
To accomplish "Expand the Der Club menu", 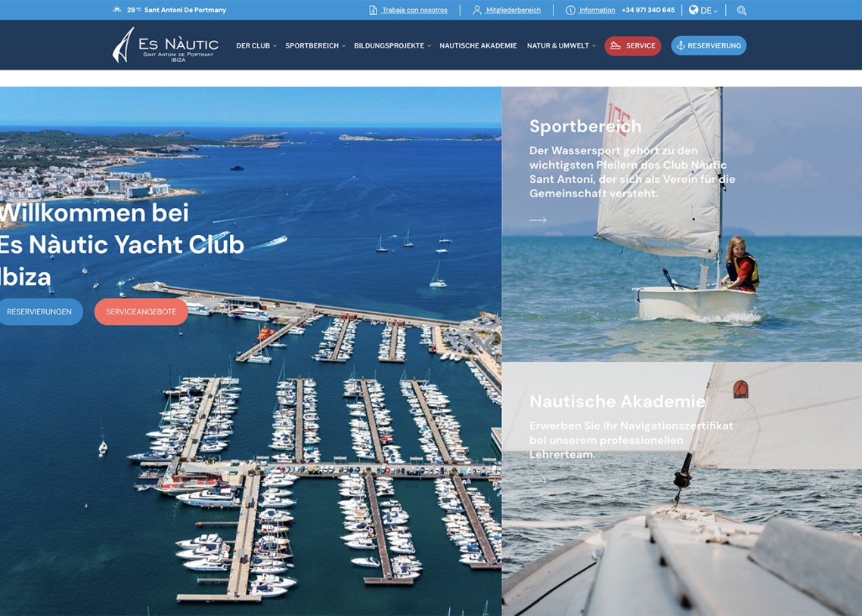I will tap(256, 45).
